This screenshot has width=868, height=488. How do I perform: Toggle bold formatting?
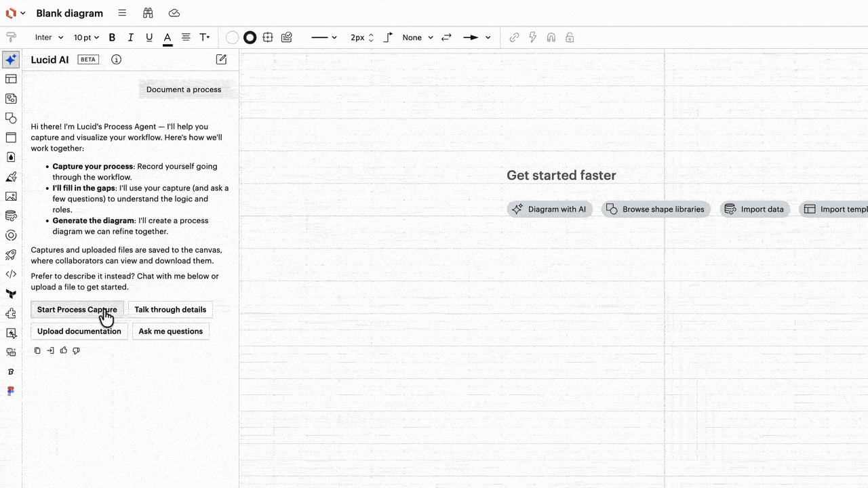(x=113, y=38)
